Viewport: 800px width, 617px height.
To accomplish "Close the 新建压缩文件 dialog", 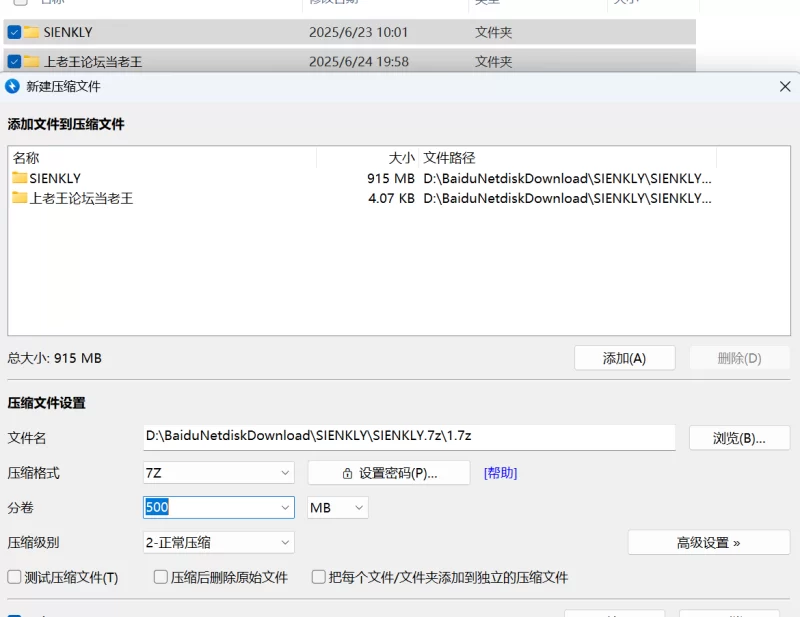I will (x=785, y=86).
